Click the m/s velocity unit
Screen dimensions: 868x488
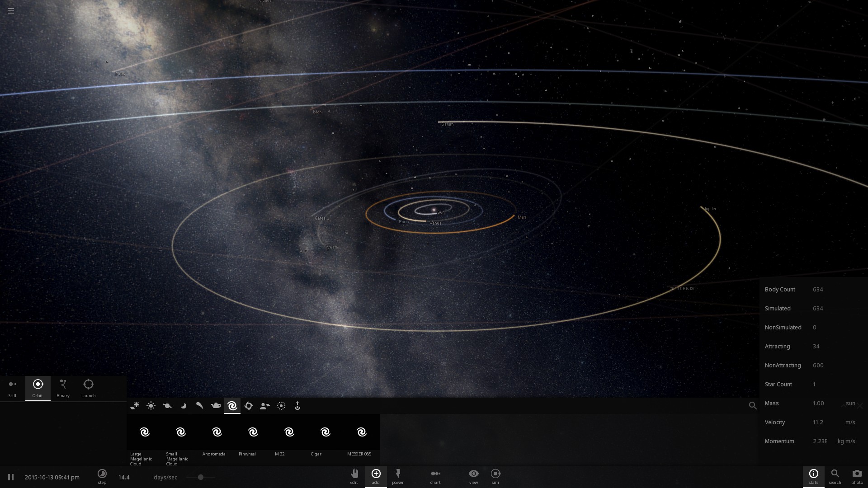click(x=850, y=422)
